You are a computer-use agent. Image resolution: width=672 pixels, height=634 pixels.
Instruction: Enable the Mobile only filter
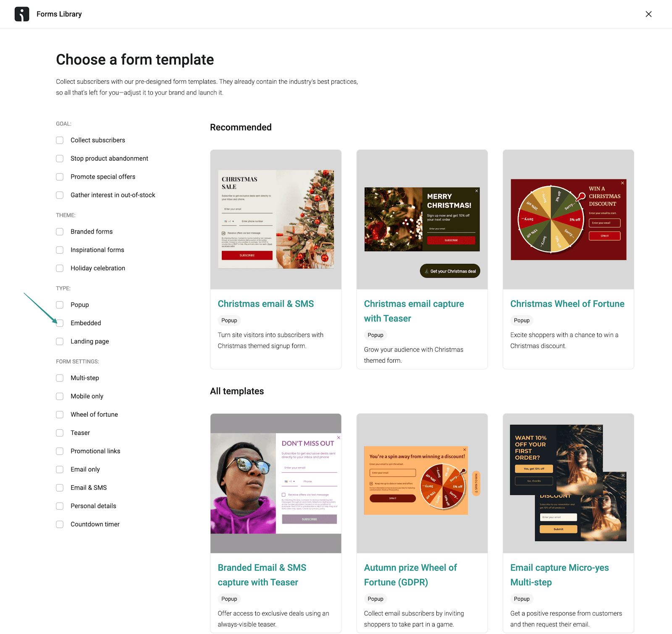[x=59, y=396]
